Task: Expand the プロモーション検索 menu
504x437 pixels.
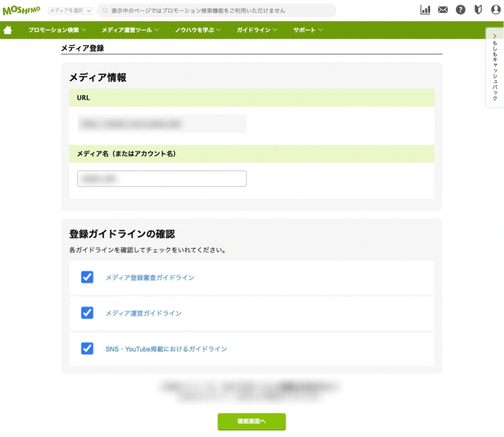Action: click(57, 30)
